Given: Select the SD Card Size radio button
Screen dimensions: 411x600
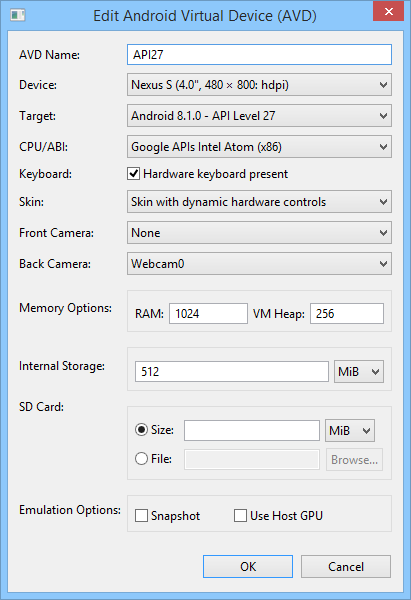Looking at the screenshot, I should point(141,430).
